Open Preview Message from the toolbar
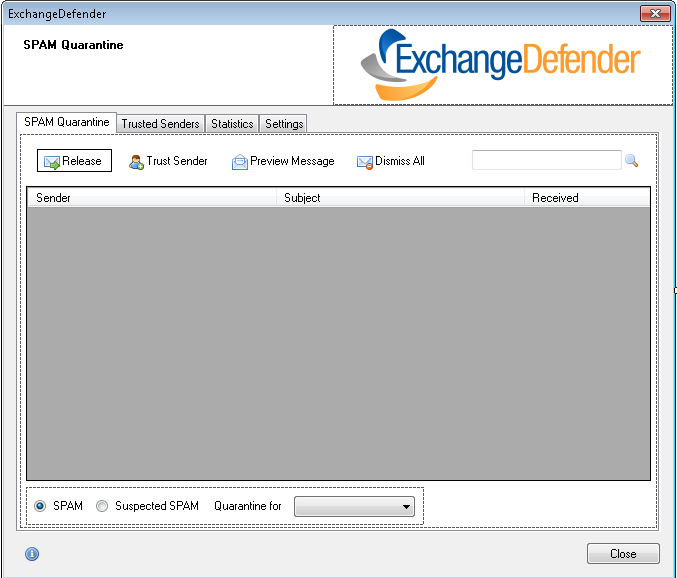The width and height of the screenshot is (677, 578). pos(283,161)
